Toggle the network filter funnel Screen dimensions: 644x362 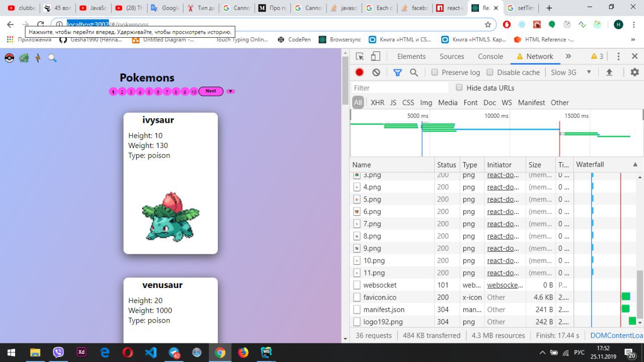(397, 73)
